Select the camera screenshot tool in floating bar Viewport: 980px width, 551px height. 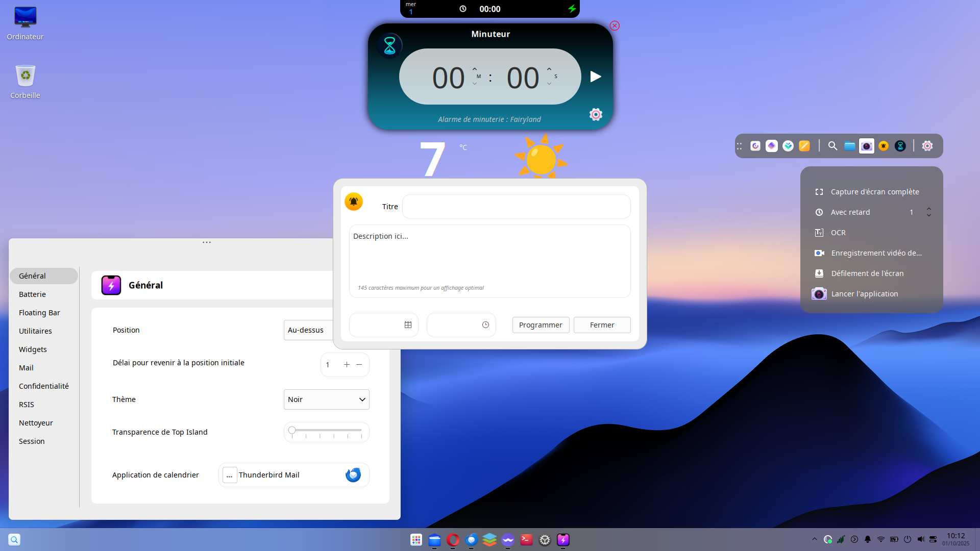click(866, 146)
